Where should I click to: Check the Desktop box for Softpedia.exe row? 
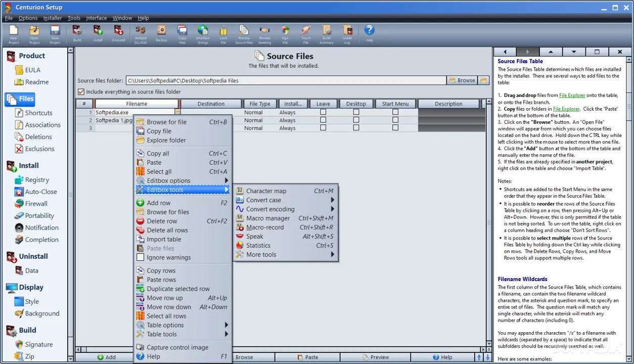pos(356,112)
